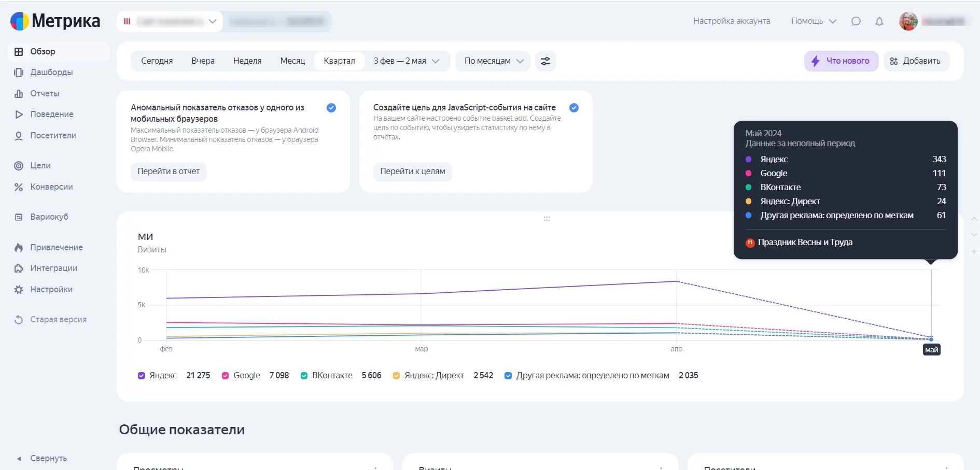This screenshot has width=980, height=470.
Task: Open Отчеты in the sidebar
Action: click(x=45, y=93)
